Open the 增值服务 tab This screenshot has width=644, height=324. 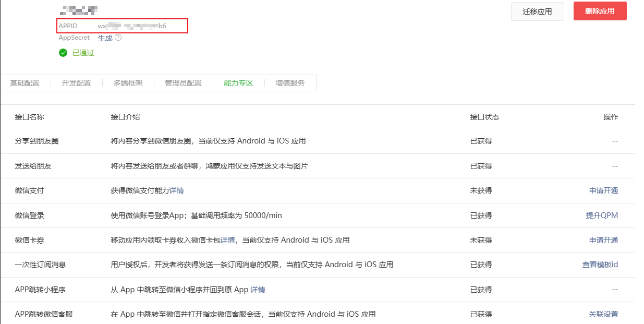coord(290,83)
